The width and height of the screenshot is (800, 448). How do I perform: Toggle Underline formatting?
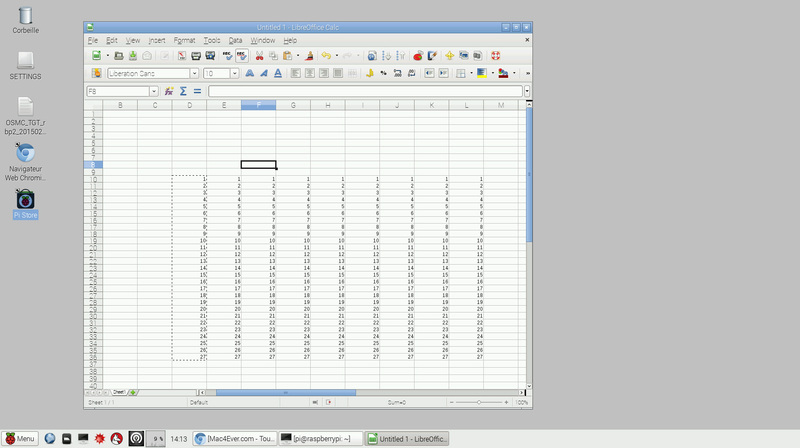pyautogui.click(x=278, y=73)
